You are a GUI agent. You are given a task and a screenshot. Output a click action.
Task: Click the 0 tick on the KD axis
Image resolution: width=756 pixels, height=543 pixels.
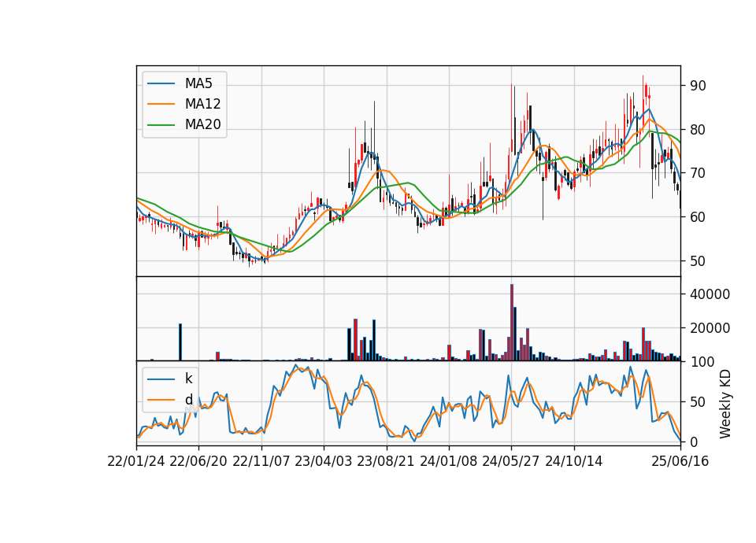[x=694, y=441]
